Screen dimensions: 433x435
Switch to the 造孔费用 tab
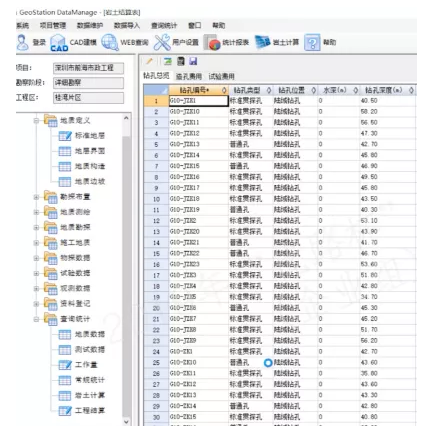(189, 76)
